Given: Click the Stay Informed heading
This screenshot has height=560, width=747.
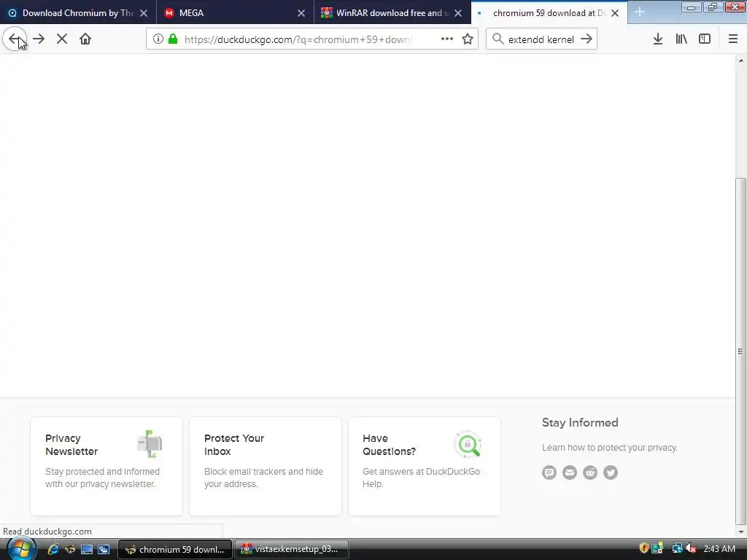Looking at the screenshot, I should click(x=580, y=422).
